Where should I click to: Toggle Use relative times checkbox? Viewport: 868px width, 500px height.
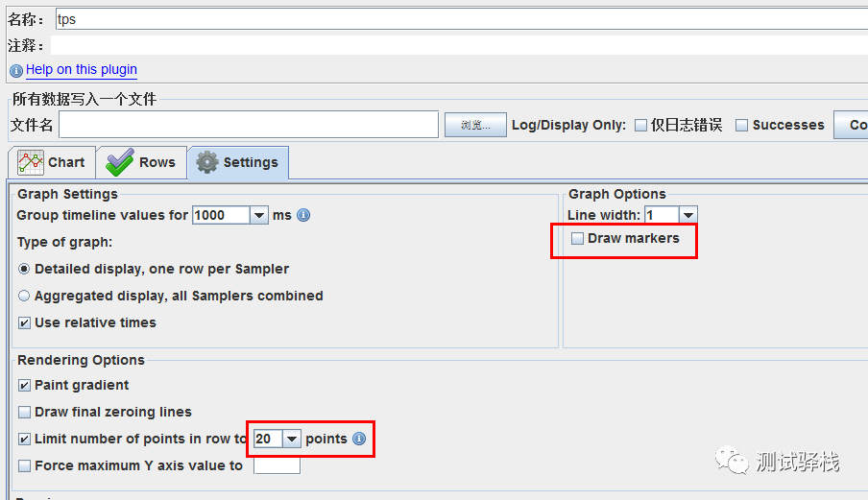[25, 322]
